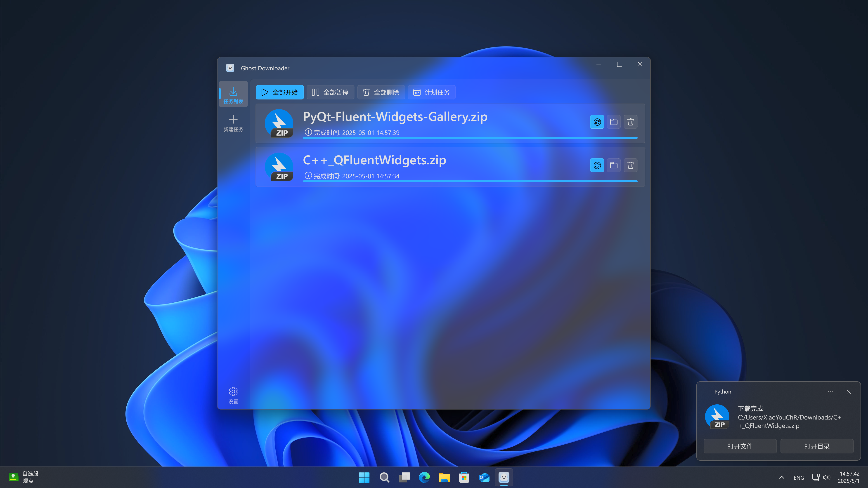Open the 设置 settings page
This screenshot has width=868, height=488.
(233, 395)
